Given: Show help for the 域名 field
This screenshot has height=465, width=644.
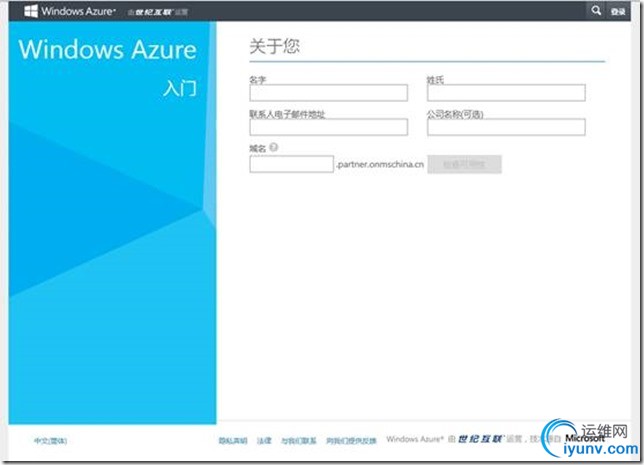Looking at the screenshot, I should pyautogui.click(x=274, y=147).
